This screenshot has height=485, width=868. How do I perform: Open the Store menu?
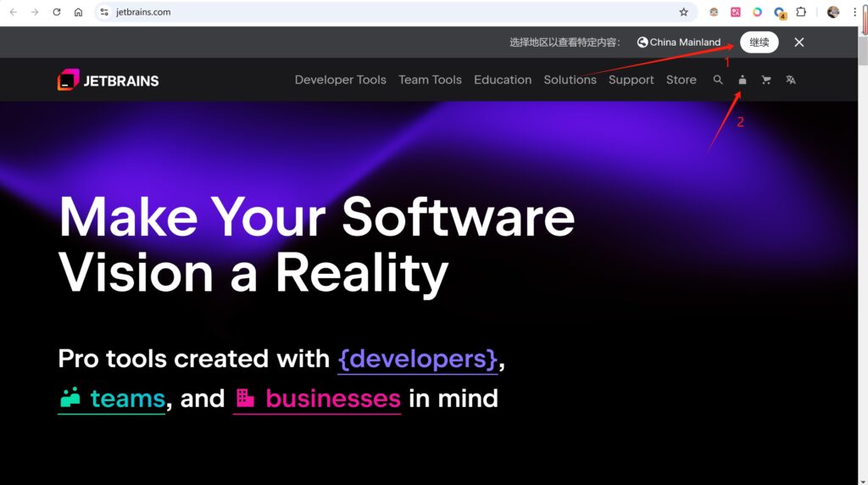point(682,80)
